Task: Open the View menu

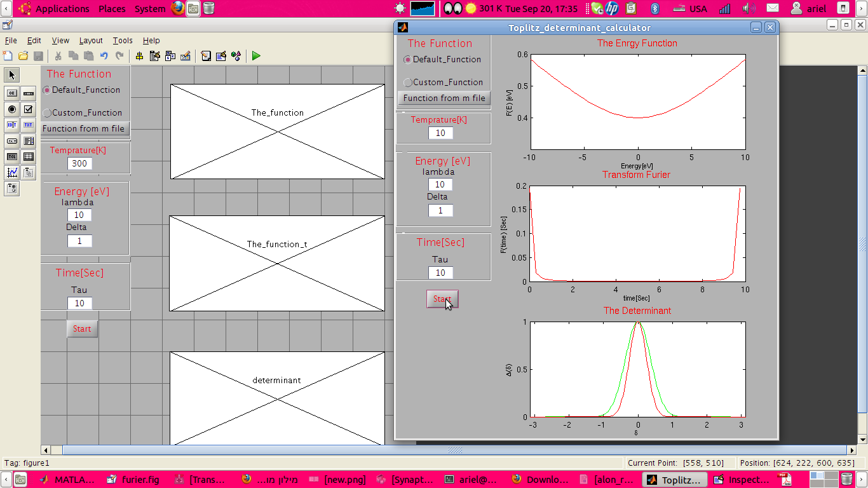Action: [x=60, y=40]
